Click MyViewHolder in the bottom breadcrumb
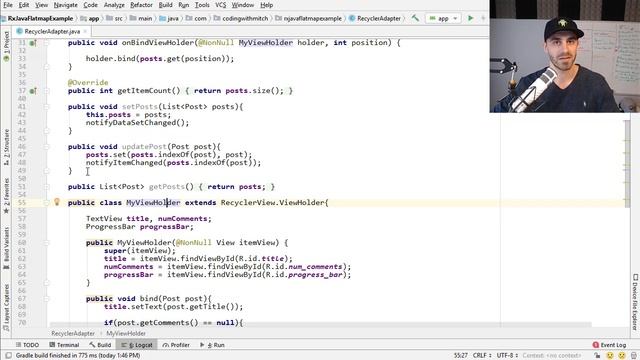This screenshot has width=640, height=360. (x=126, y=333)
